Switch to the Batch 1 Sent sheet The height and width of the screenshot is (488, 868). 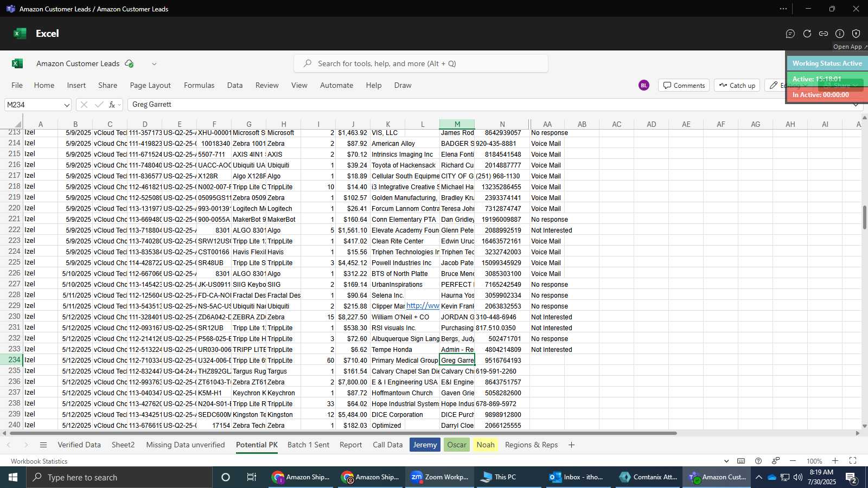tap(308, 445)
